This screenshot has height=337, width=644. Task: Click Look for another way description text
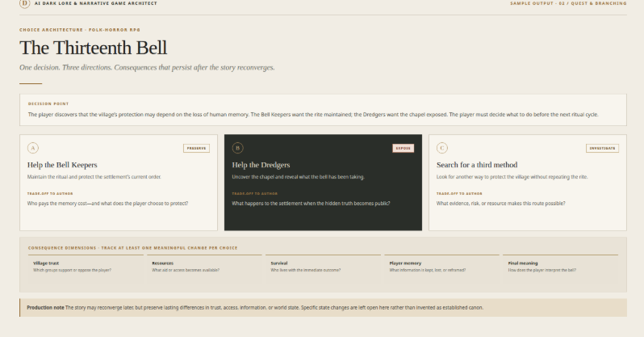pos(512,177)
